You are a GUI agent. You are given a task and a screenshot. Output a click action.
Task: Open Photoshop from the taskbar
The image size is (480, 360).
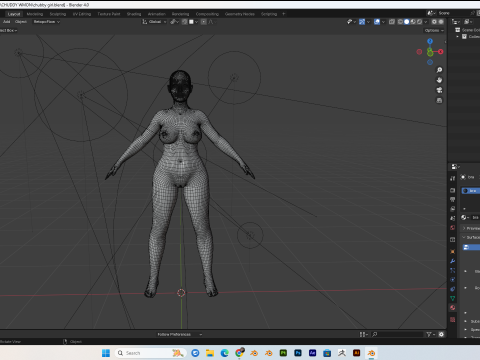click(298, 353)
